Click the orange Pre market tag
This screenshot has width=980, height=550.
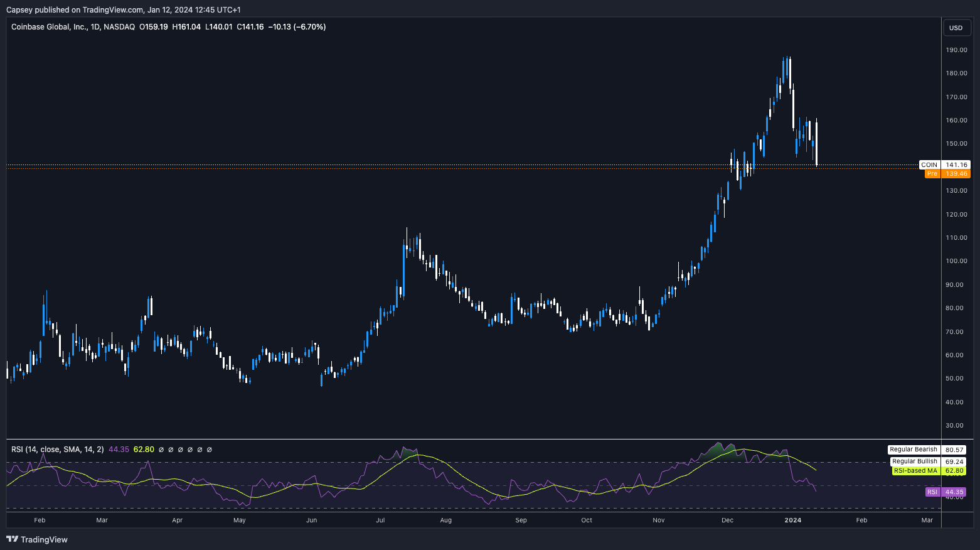(x=932, y=174)
